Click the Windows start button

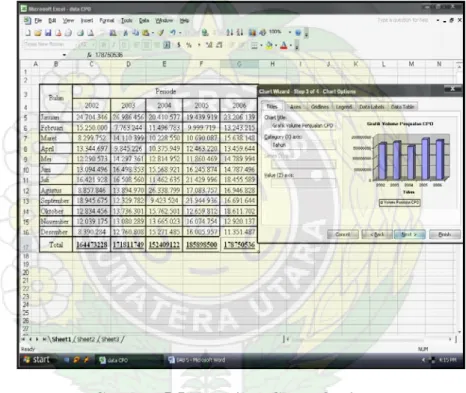coord(37,360)
